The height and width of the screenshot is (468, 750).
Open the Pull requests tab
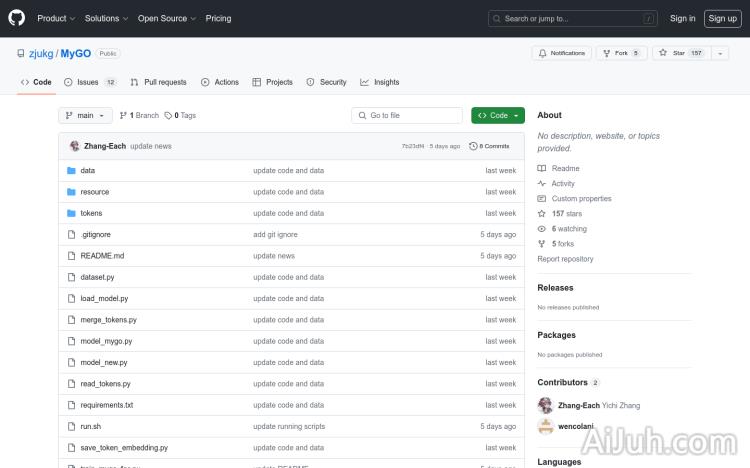pos(158,82)
